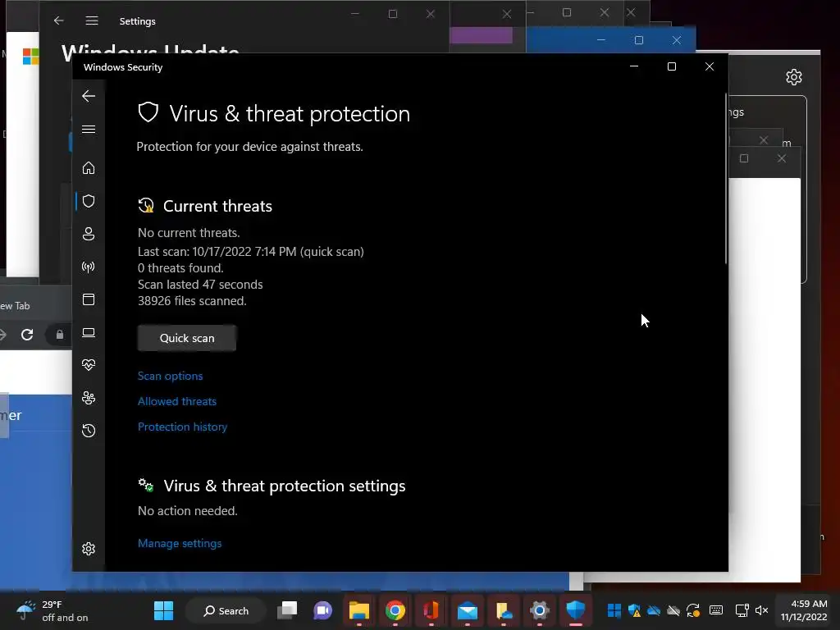This screenshot has height=630, width=840.
Task: Open Windows Security settings gear
Action: click(89, 549)
